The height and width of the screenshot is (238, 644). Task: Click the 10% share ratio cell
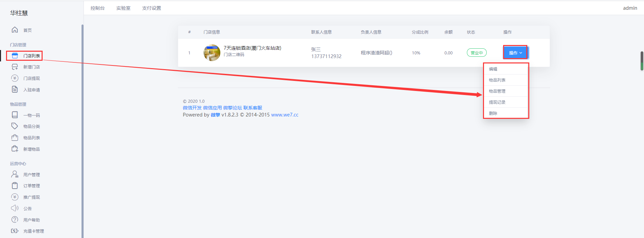click(x=416, y=53)
